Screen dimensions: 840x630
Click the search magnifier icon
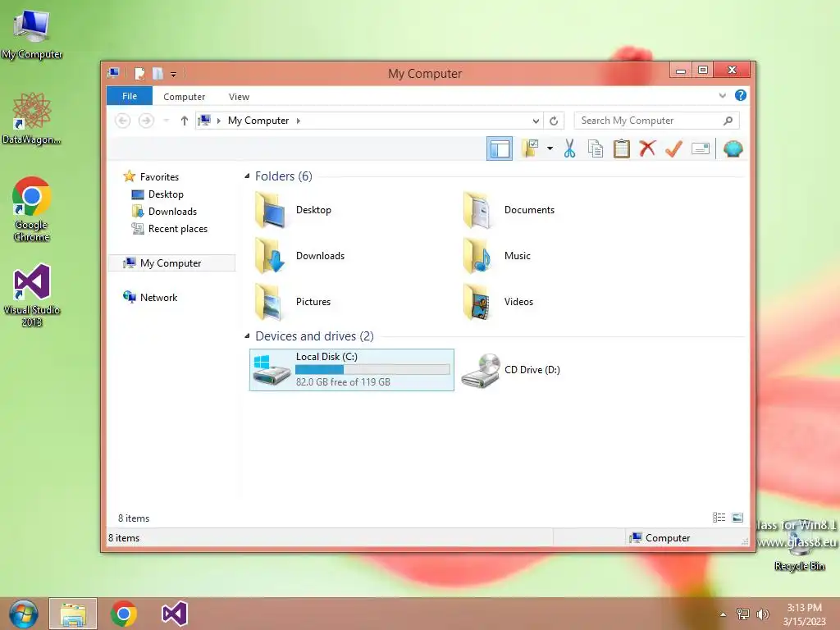(728, 121)
